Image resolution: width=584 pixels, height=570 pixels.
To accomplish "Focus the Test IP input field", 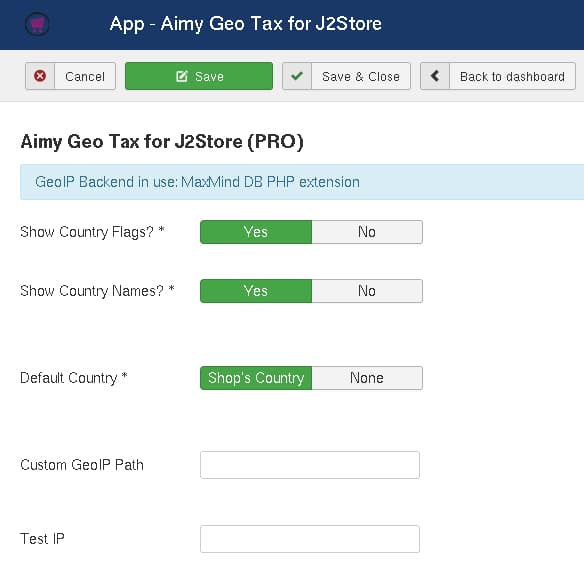I will click(310, 539).
